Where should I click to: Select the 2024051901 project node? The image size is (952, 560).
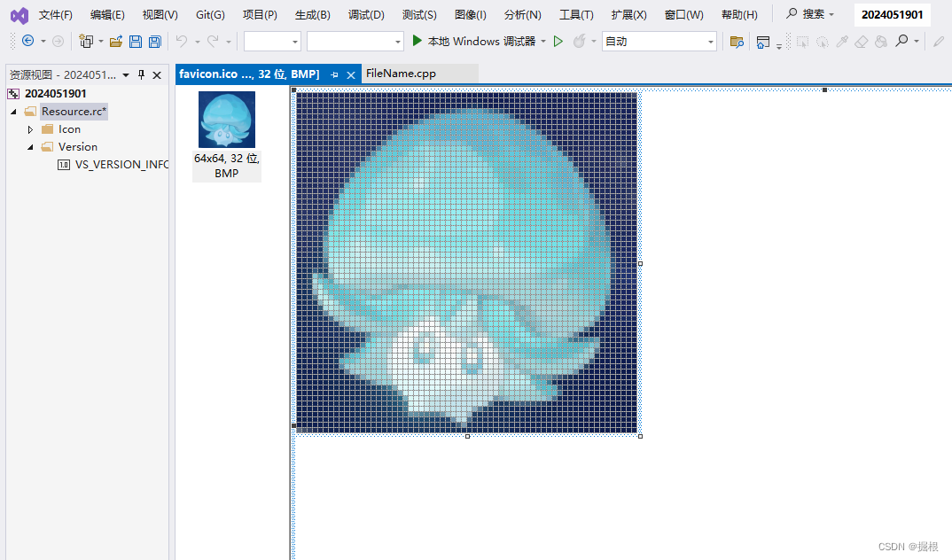(55, 93)
